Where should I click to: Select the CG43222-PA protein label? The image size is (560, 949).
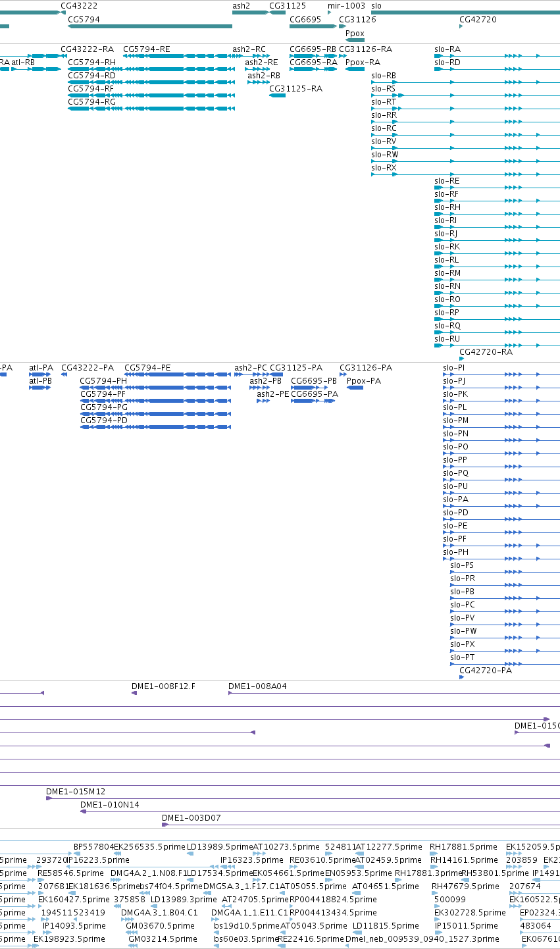pos(88,368)
